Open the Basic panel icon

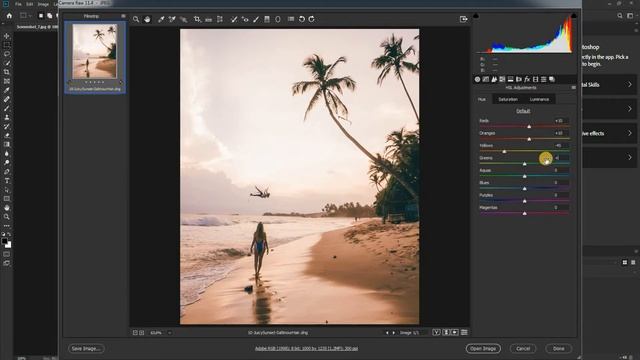click(478, 79)
